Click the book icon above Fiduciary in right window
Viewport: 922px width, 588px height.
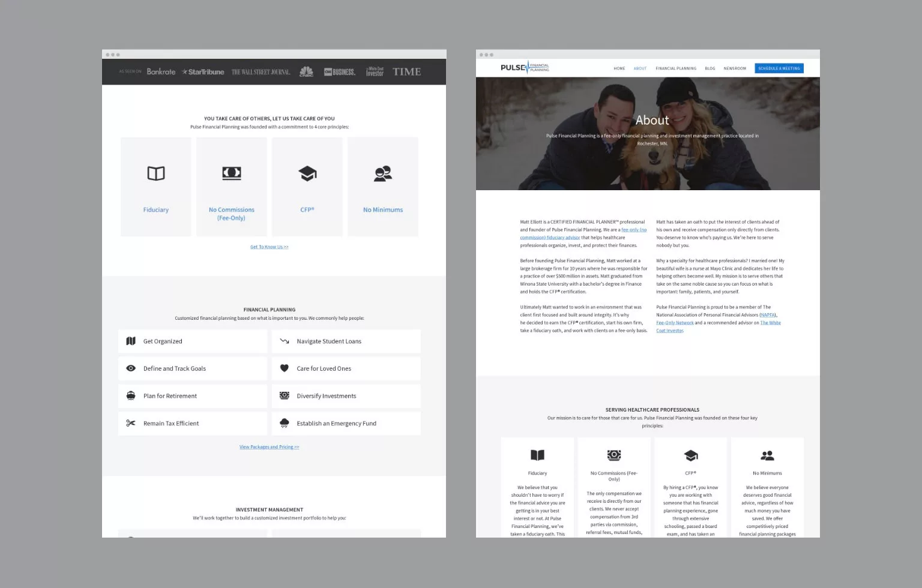tap(537, 455)
